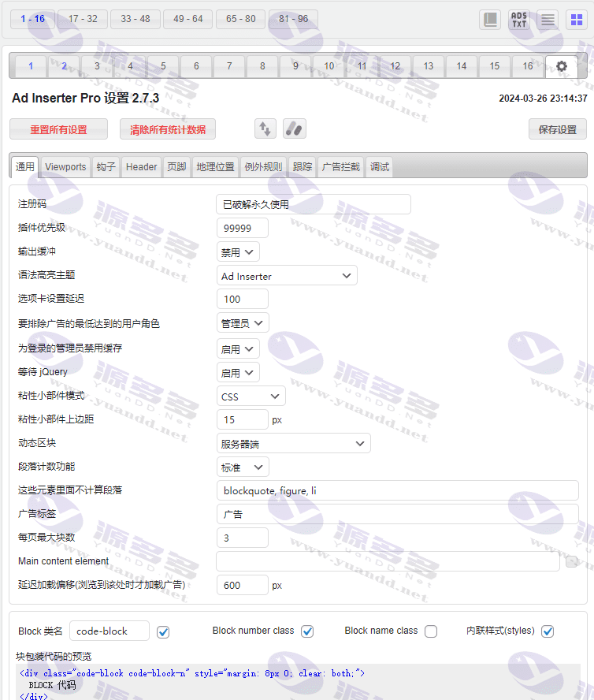Switch to the Viewports tab

(65, 167)
